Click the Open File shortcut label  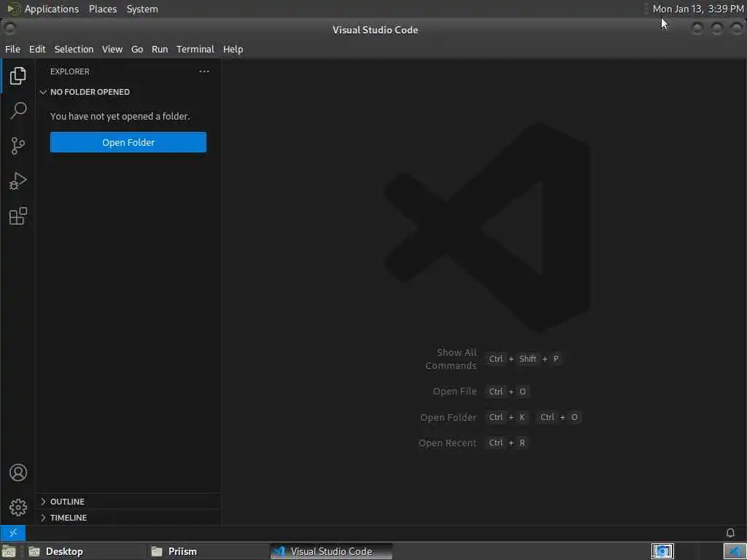[x=454, y=392]
